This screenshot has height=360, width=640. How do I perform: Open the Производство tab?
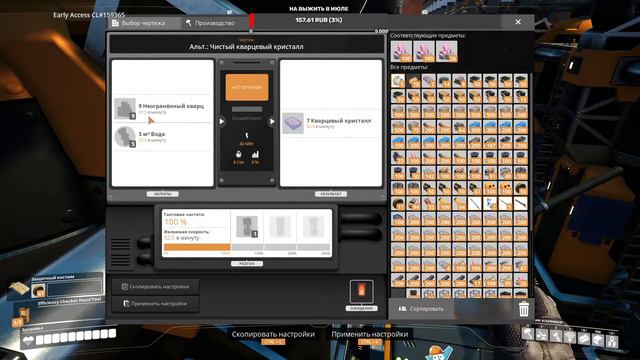tap(211, 23)
